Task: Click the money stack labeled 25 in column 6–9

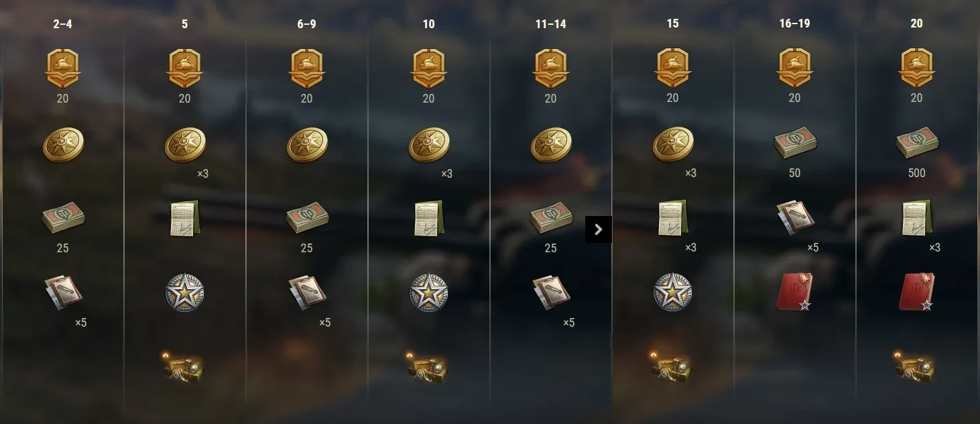Action: coord(307,217)
